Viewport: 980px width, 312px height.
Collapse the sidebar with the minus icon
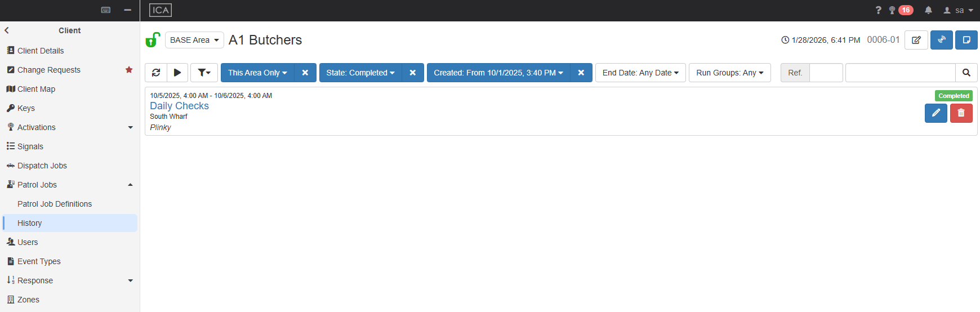point(128,10)
